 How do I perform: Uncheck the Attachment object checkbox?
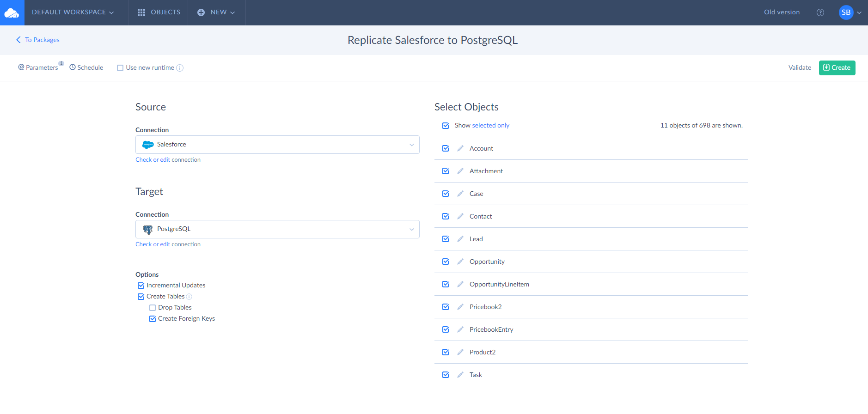(x=446, y=171)
